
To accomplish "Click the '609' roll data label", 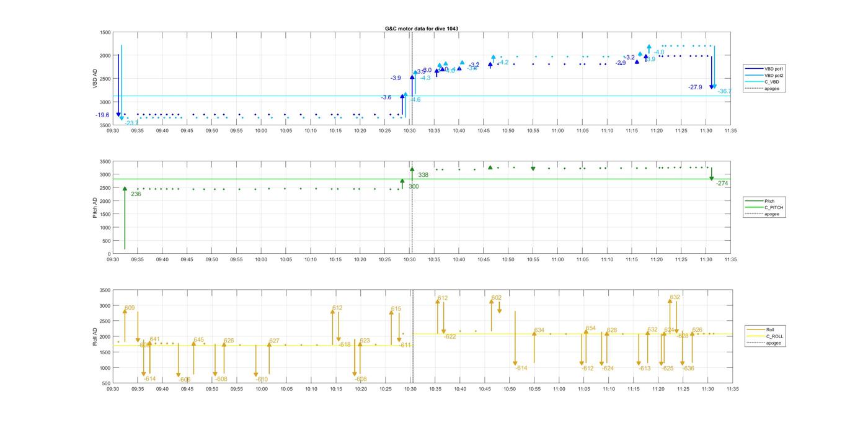I will pos(130,308).
